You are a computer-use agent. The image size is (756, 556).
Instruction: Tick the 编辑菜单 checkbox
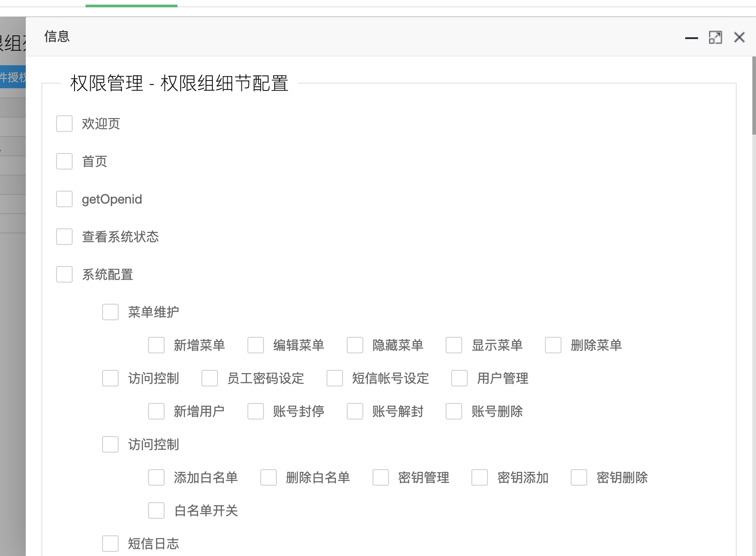point(256,345)
